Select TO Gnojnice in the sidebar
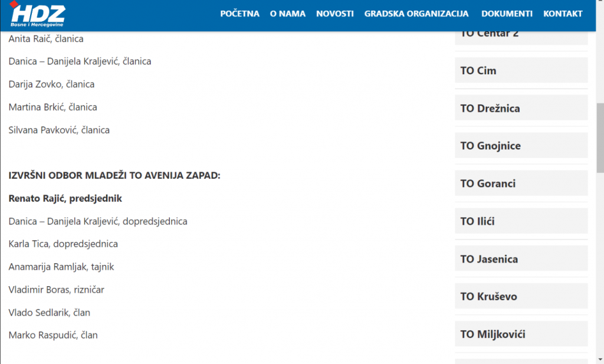This screenshot has width=604, height=364. tap(491, 146)
